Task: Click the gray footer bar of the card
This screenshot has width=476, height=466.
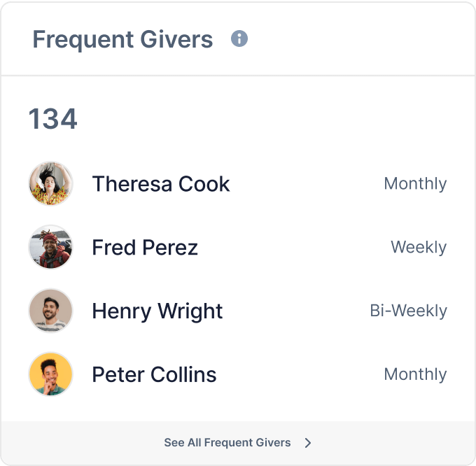Action: (238, 443)
